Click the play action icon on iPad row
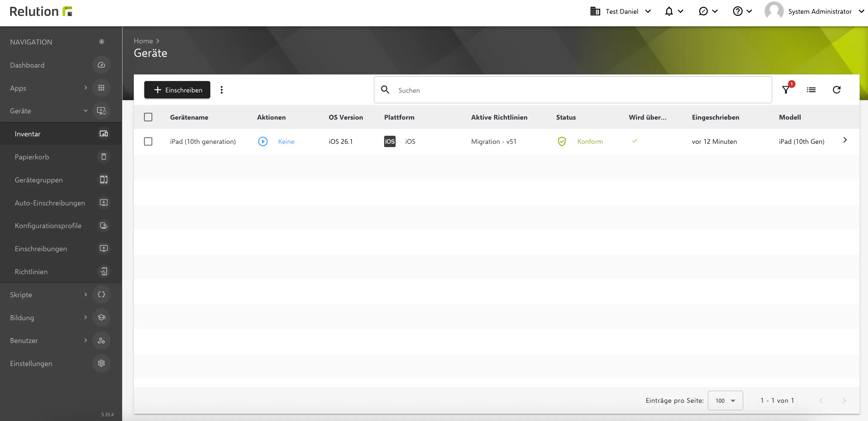The height and width of the screenshot is (421, 868). click(263, 141)
